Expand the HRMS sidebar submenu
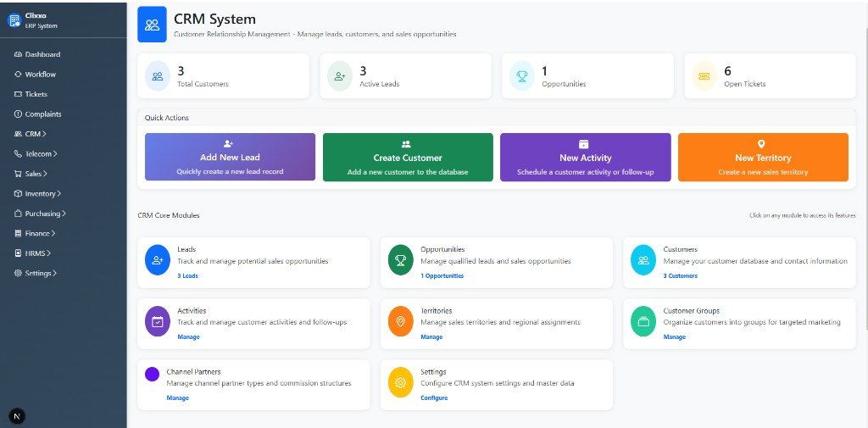 pyautogui.click(x=48, y=253)
